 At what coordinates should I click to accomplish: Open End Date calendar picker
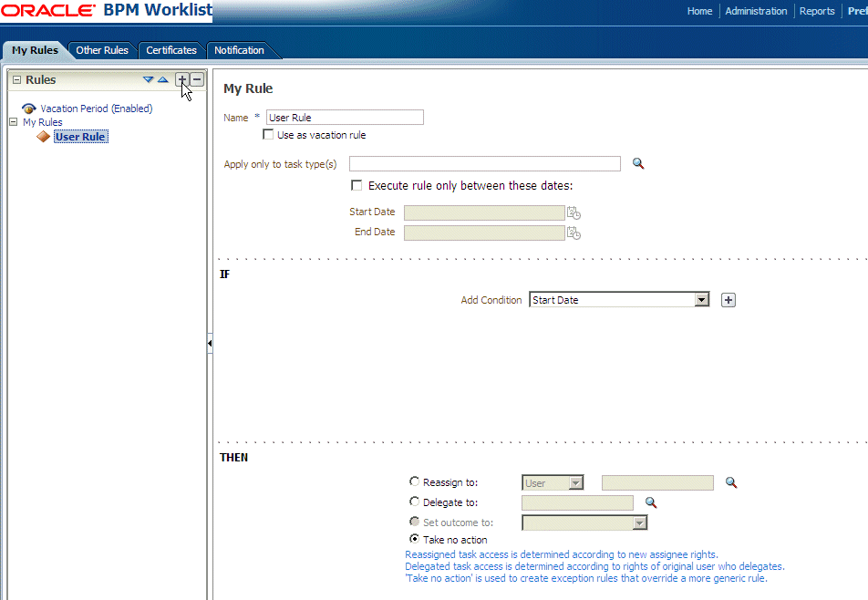pos(573,233)
